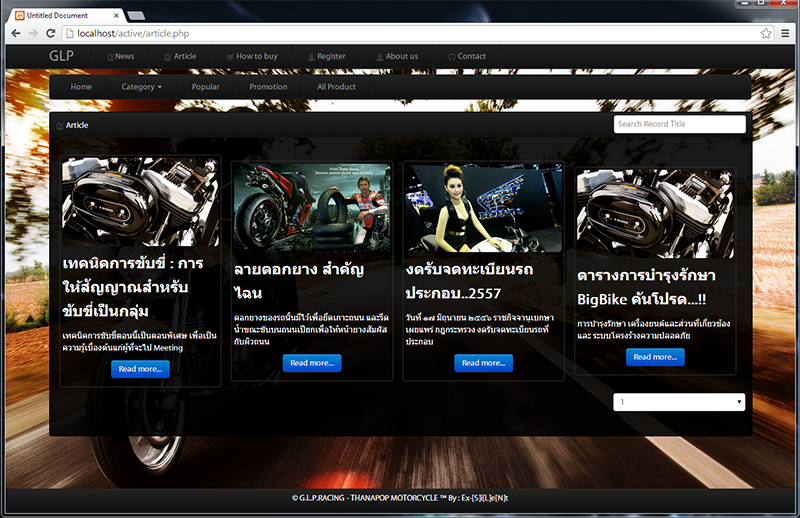Click the Article panel heading icon

(x=60, y=126)
